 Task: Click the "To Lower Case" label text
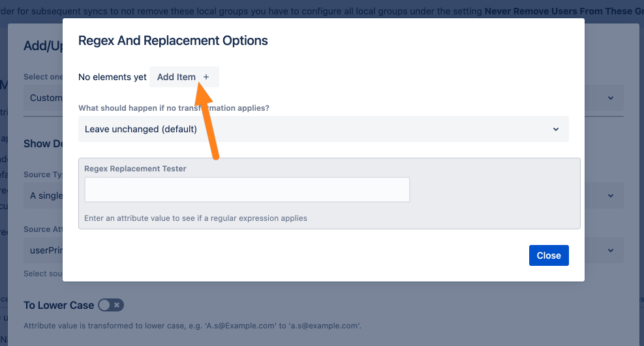click(x=58, y=305)
